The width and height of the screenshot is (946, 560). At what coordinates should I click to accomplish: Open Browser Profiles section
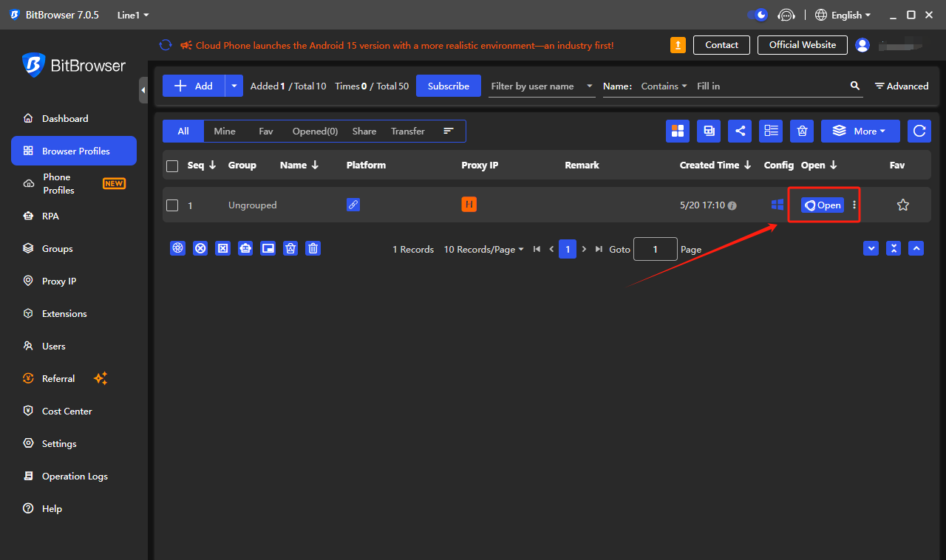coord(74,151)
